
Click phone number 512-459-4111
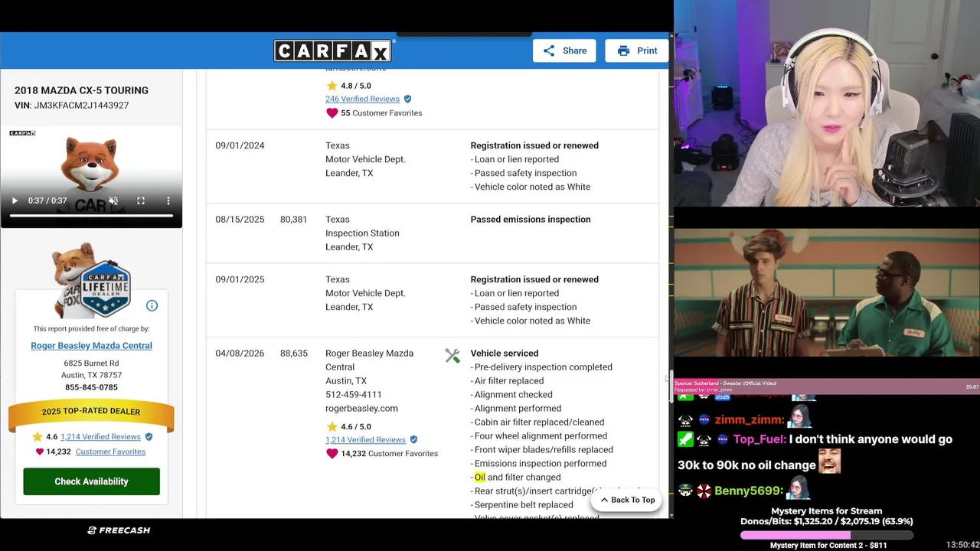(353, 394)
